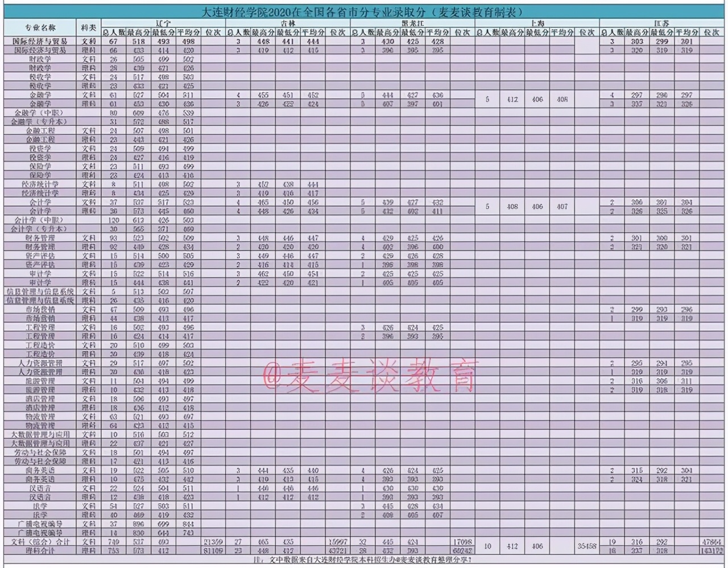Select 上海 最高分 412 for 金融学

(512, 100)
